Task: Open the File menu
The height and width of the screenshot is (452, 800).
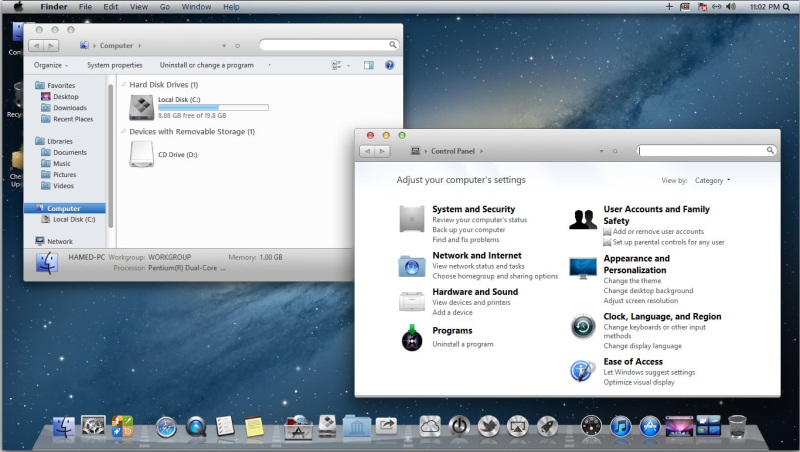Action: pyautogui.click(x=85, y=7)
